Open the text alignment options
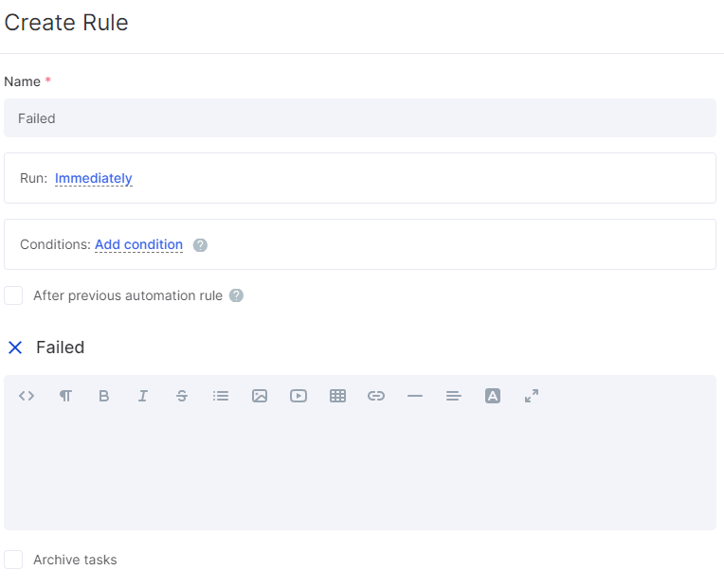Image resolution: width=724 pixels, height=588 pixels. pos(453,396)
